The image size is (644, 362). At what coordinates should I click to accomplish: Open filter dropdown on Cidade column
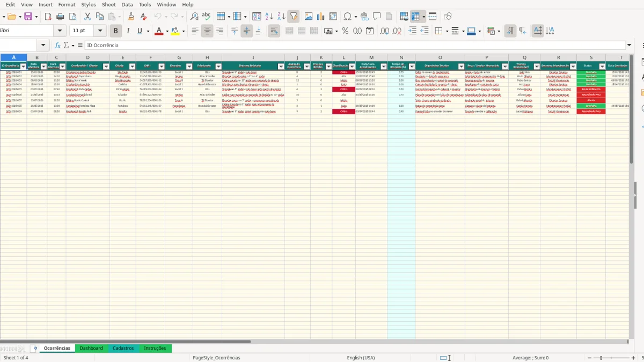tap(132, 66)
